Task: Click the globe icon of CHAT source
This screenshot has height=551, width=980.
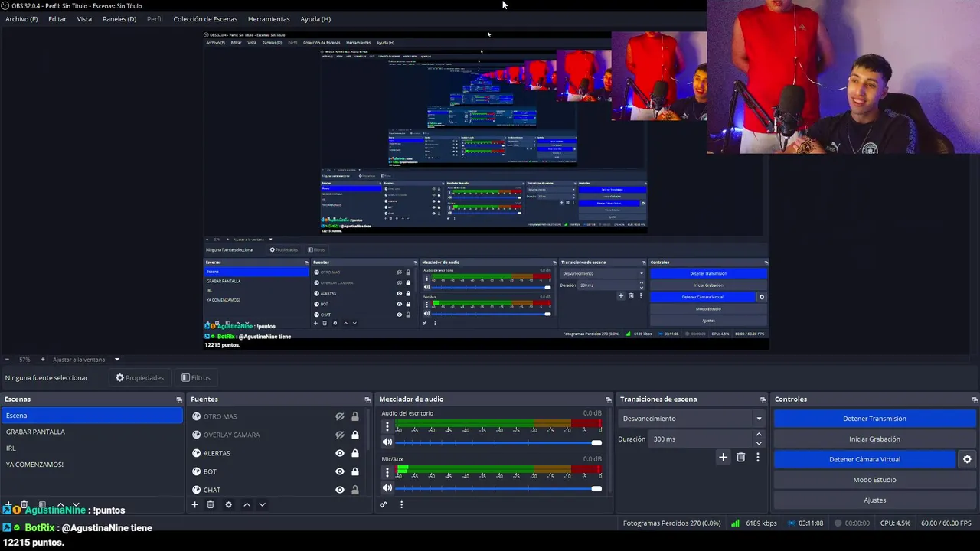Action: (x=197, y=490)
